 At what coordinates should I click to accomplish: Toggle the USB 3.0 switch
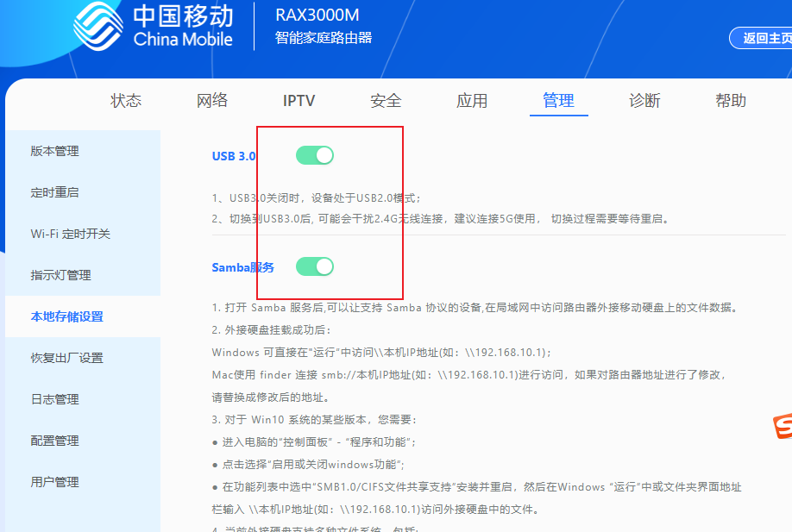[x=315, y=155]
